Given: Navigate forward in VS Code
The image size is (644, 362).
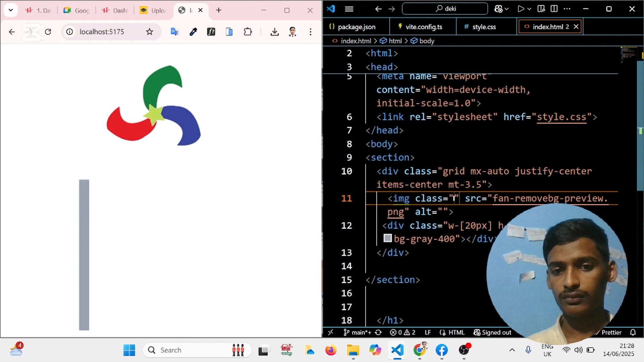Looking at the screenshot, I should pos(392,9).
